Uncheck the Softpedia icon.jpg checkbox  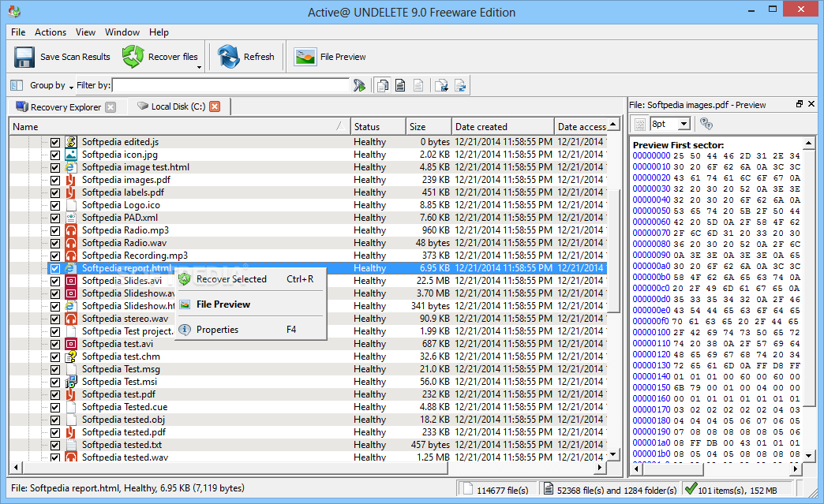(x=55, y=155)
